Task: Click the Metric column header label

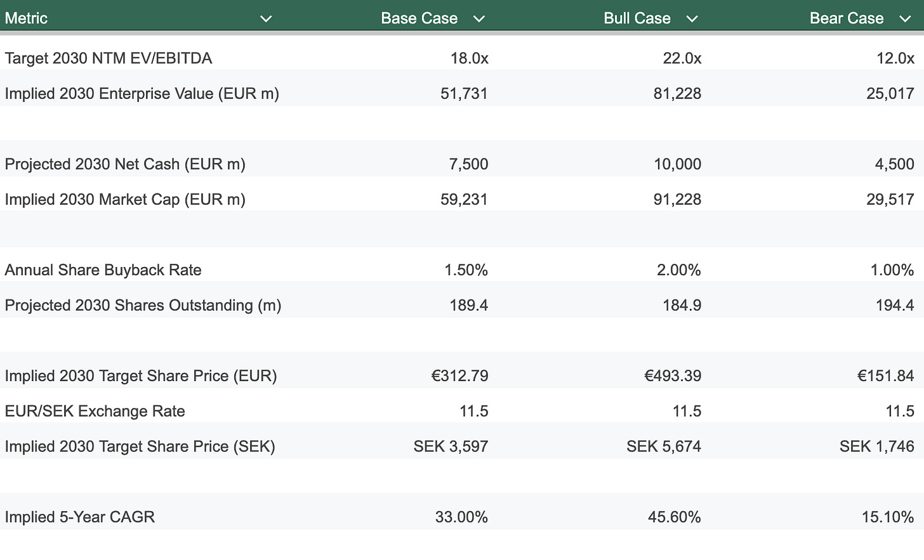Action: coord(26,18)
